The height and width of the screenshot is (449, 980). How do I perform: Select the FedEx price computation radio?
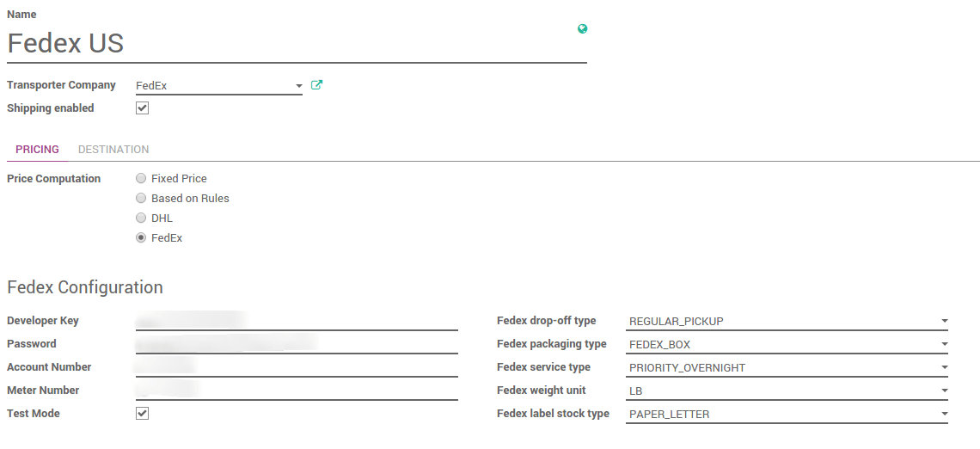click(141, 238)
